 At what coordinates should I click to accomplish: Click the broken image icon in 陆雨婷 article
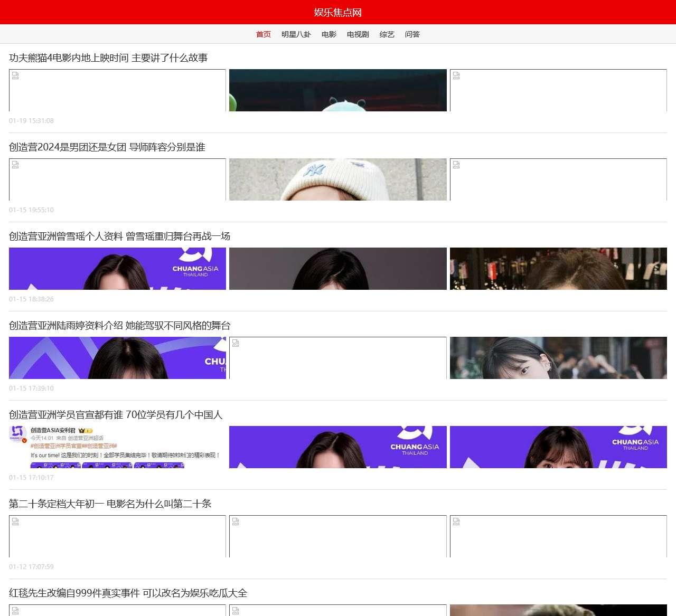coord(236,343)
